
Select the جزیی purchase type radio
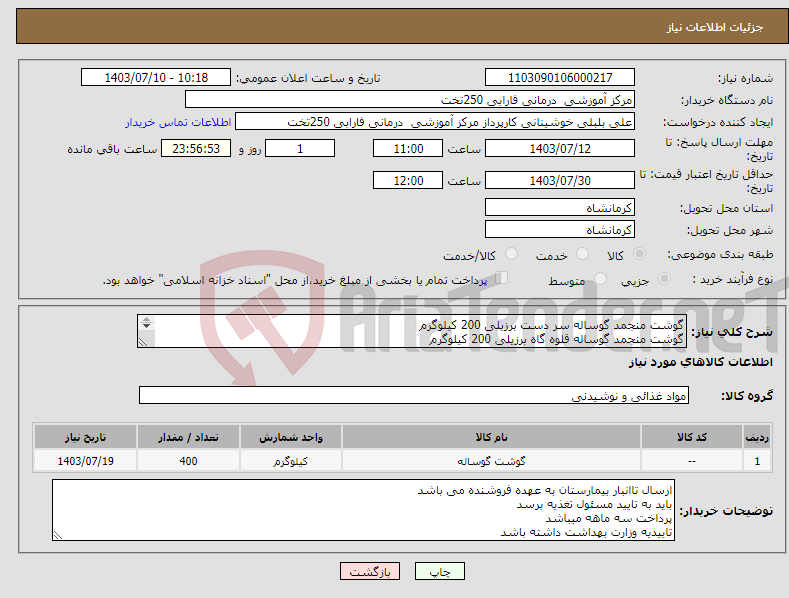click(x=664, y=279)
